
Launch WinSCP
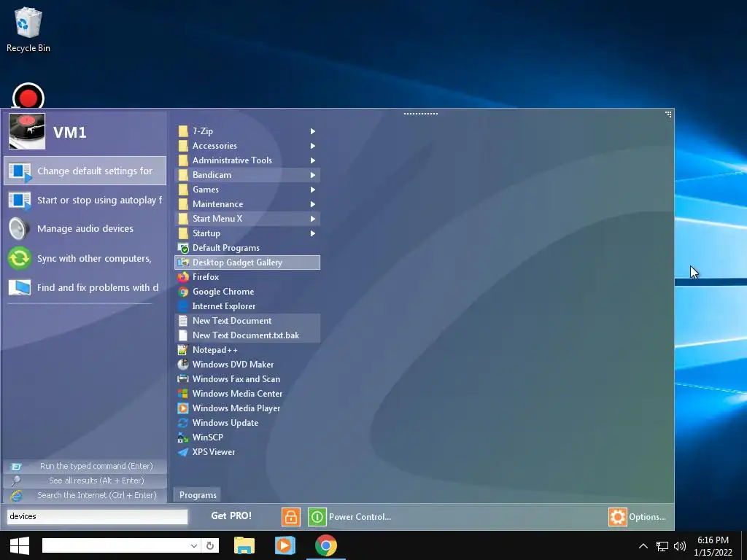tap(247, 437)
